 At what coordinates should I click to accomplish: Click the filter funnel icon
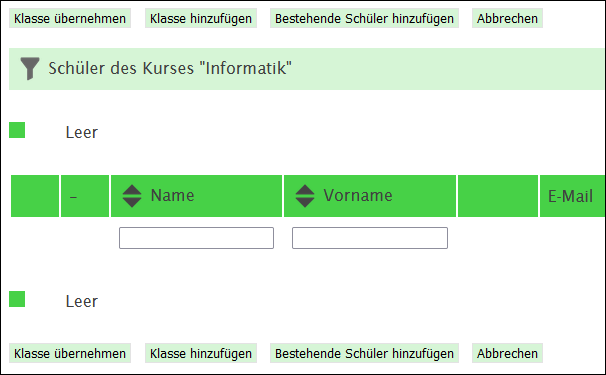[30, 68]
